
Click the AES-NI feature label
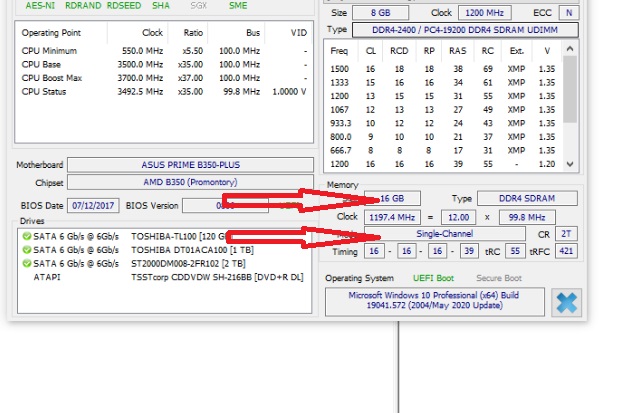click(41, 6)
